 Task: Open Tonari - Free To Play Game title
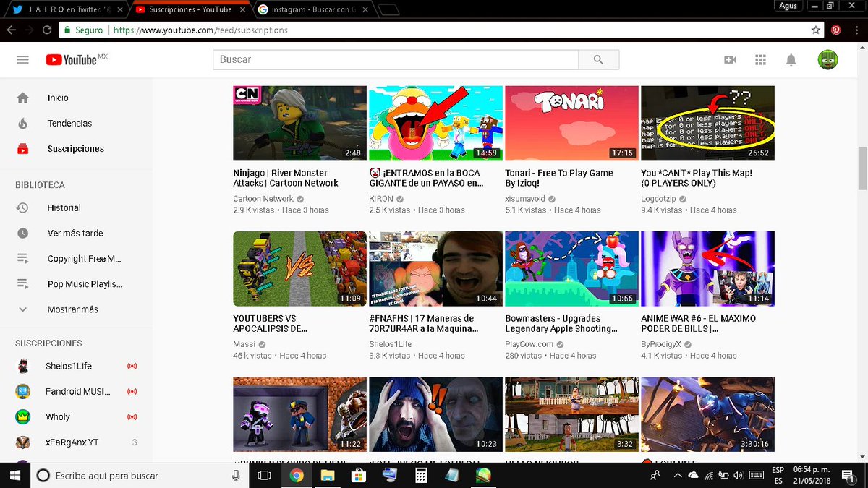[559, 178]
